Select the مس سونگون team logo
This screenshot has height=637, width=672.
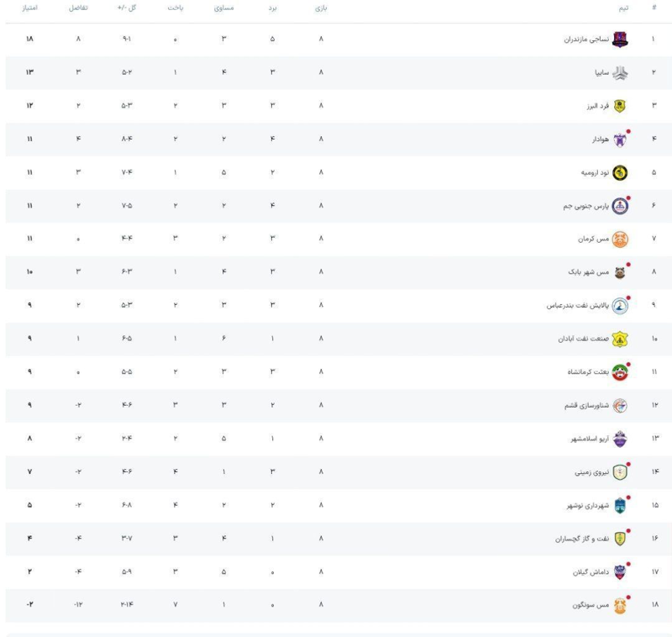[619, 605]
